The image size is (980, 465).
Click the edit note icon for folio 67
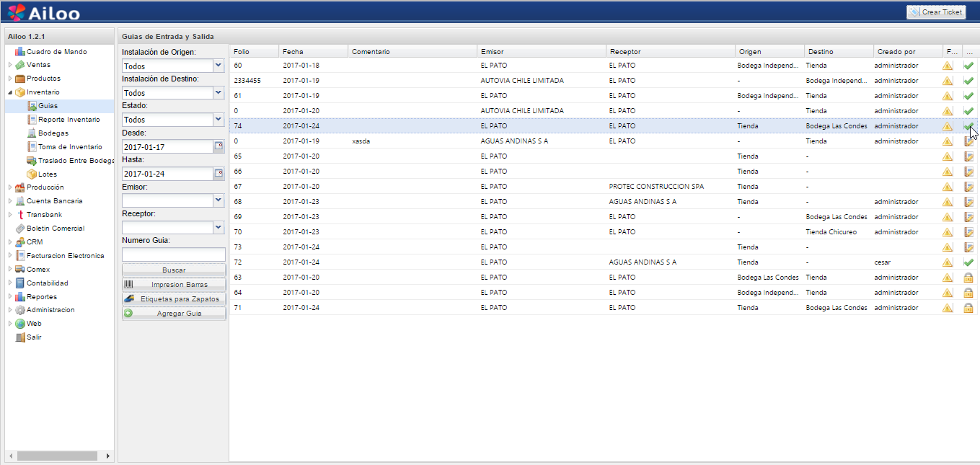968,187
